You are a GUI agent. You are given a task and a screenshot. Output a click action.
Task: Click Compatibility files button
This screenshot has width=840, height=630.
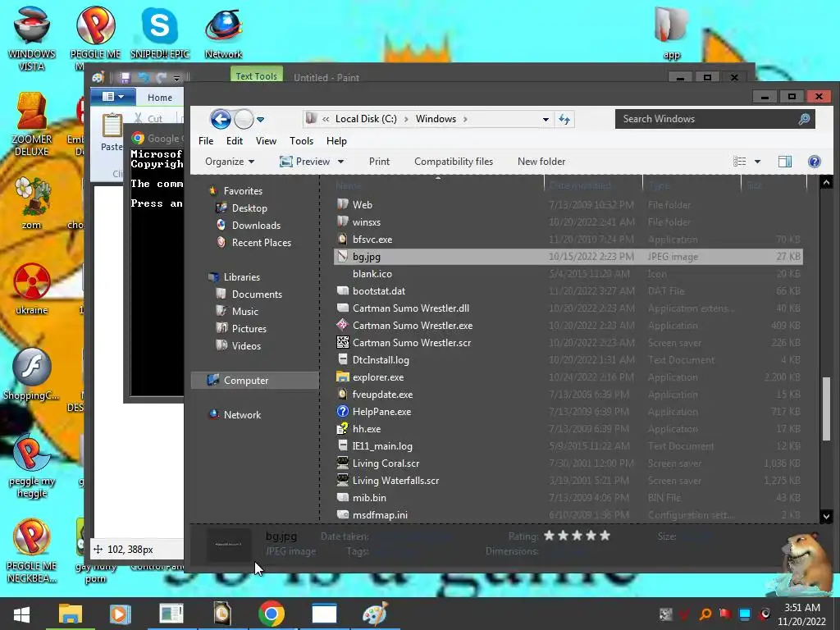click(453, 162)
